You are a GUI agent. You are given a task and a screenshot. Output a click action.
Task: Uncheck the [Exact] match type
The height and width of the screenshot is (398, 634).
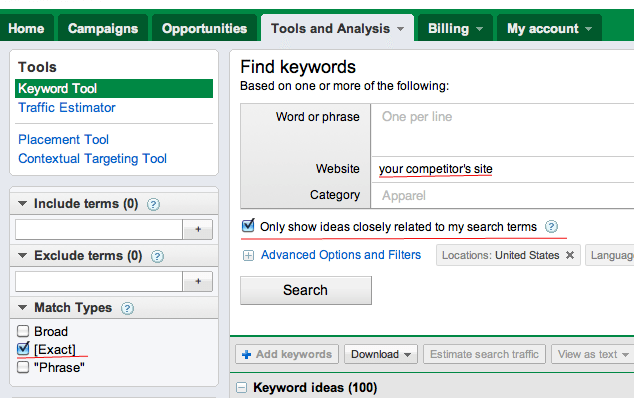point(23,349)
